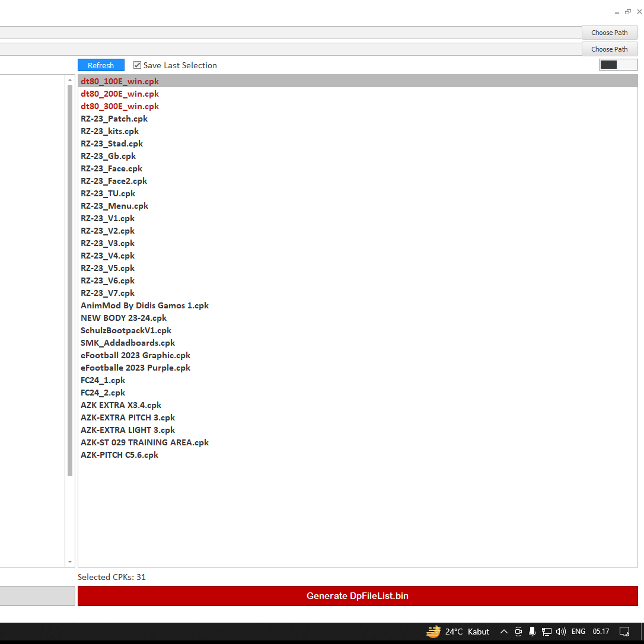Click the scrollbar up arrow
The image size is (644, 644).
tap(70, 80)
